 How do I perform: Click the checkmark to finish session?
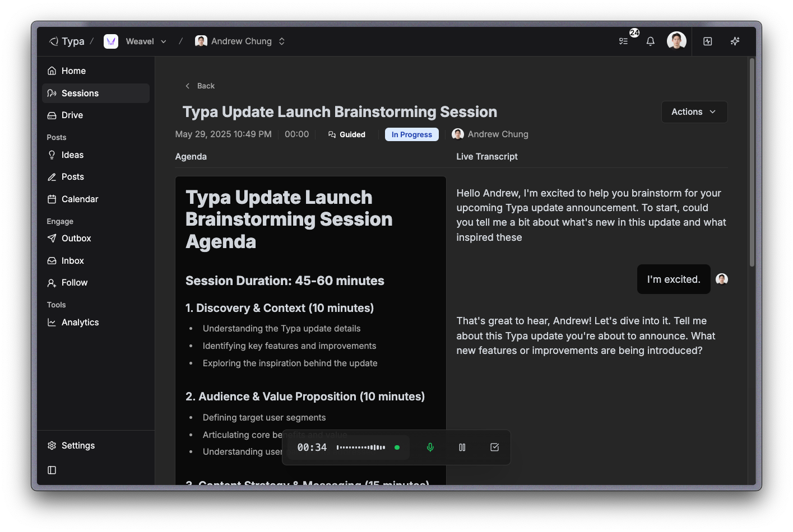[x=494, y=447]
